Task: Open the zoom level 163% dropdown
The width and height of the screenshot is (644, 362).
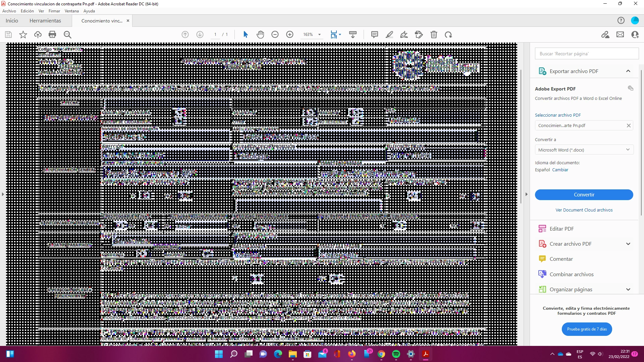Action: [319, 35]
